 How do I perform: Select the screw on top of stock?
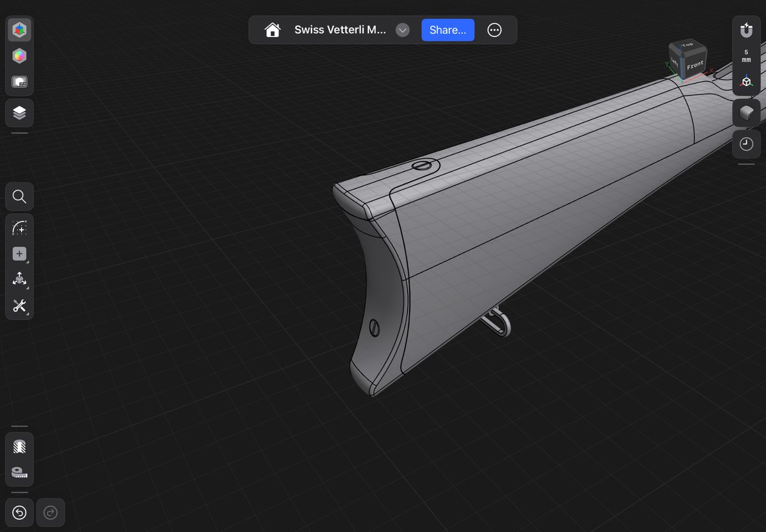tap(421, 166)
